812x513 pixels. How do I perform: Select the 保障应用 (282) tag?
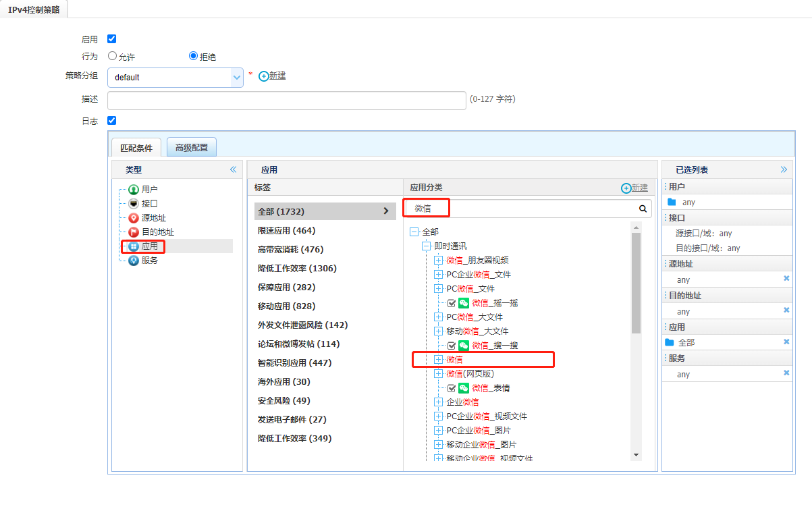pyautogui.click(x=286, y=287)
